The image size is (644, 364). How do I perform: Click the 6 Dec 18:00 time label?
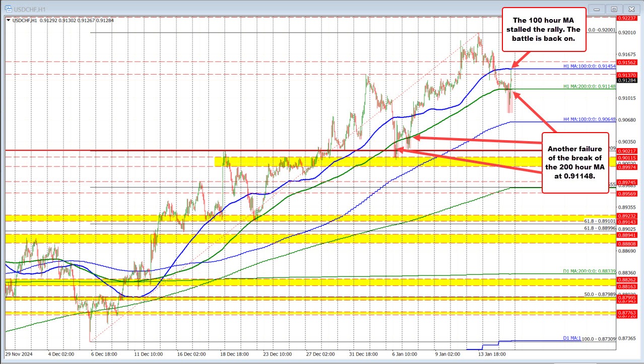pyautogui.click(x=104, y=354)
